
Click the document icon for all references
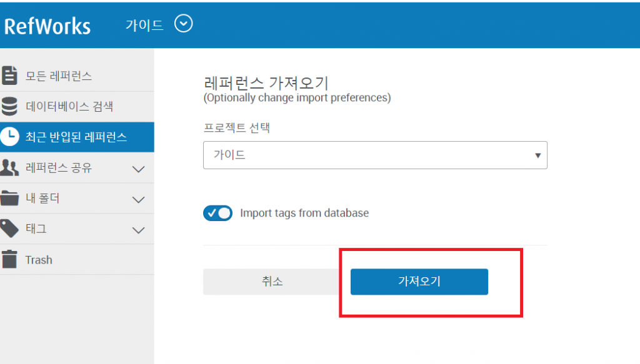click(x=9, y=76)
